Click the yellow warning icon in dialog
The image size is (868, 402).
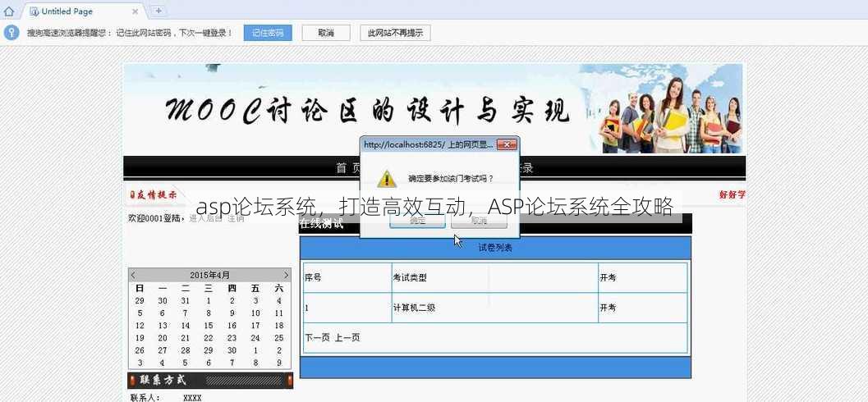pyautogui.click(x=387, y=179)
